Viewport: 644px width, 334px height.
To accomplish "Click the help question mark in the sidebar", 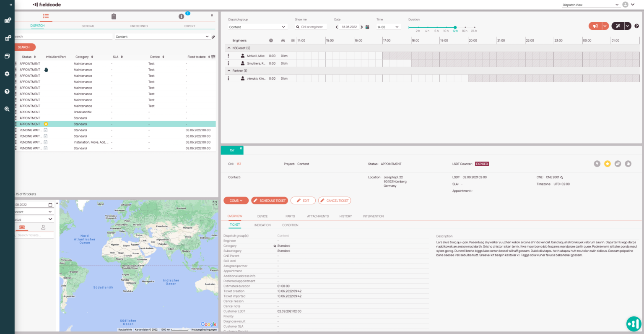I will coord(7,91).
